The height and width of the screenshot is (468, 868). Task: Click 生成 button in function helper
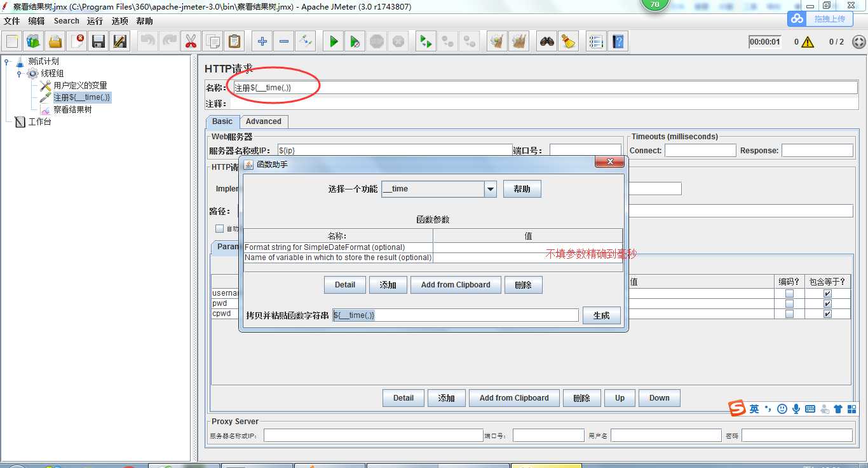pos(601,315)
